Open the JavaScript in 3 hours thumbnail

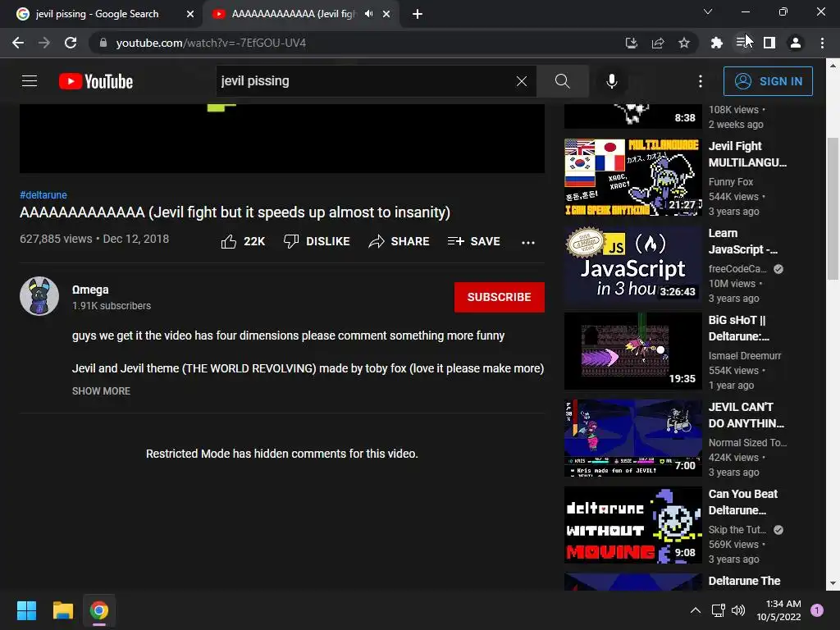click(632, 263)
